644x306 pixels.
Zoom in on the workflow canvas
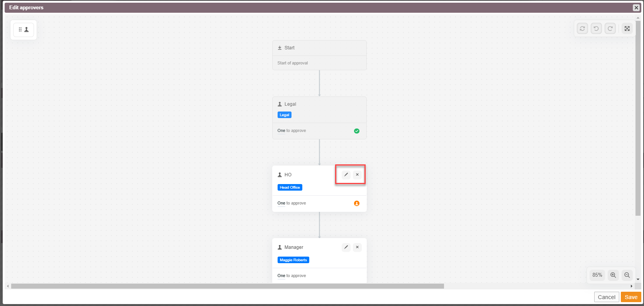613,275
